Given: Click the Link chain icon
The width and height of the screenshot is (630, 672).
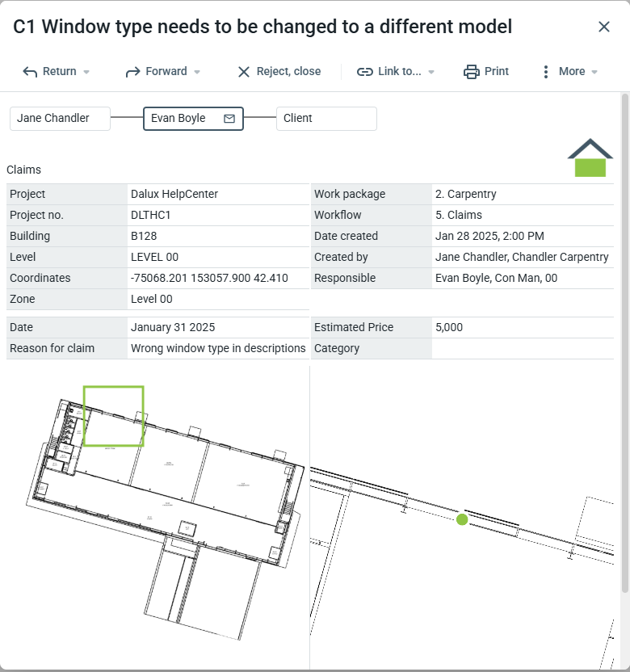Looking at the screenshot, I should (x=365, y=72).
